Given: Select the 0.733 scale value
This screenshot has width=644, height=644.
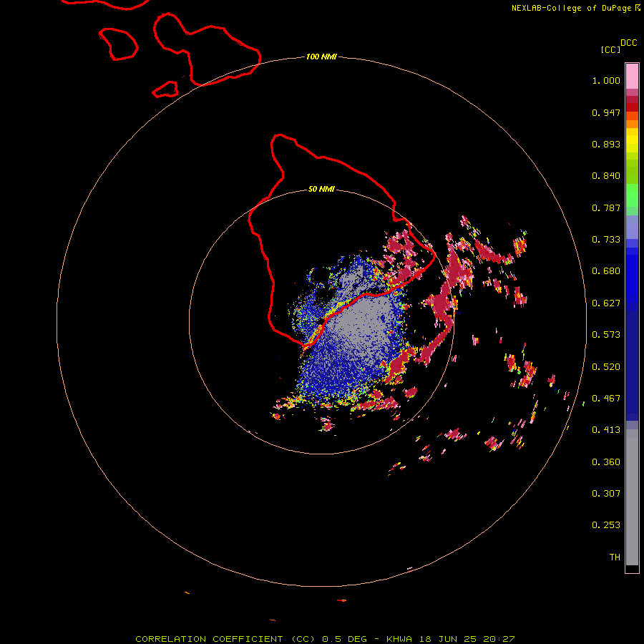Looking at the screenshot, I should [x=606, y=240].
